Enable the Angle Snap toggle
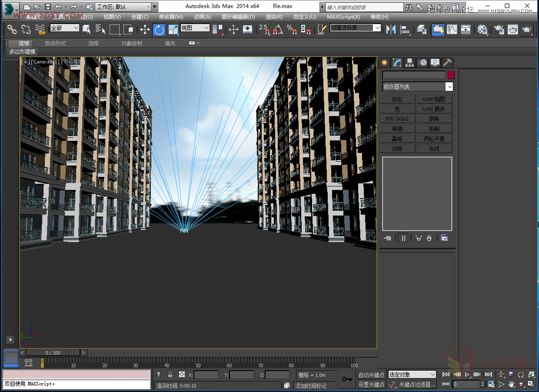Screen dimensions: 539x392 (279, 30)
